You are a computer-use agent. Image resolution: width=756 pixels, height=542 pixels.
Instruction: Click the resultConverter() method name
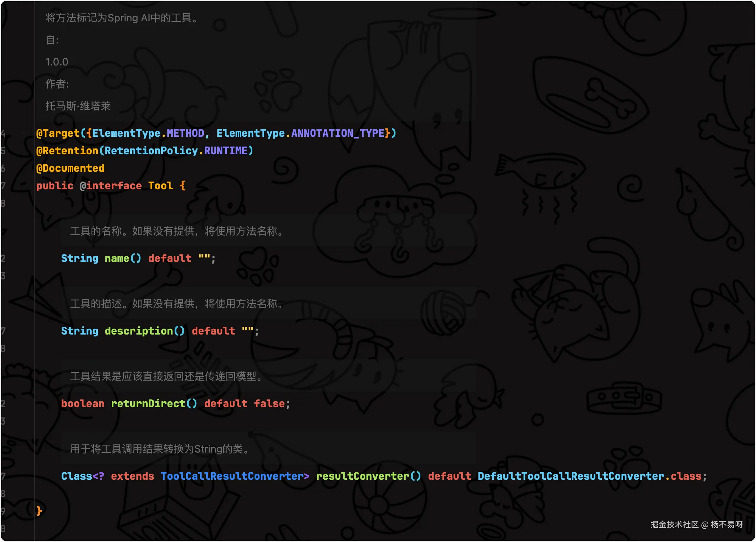[362, 476]
